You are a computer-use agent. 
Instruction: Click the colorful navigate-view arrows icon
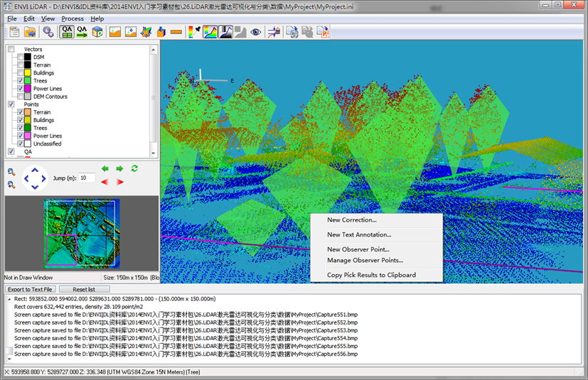(x=146, y=32)
